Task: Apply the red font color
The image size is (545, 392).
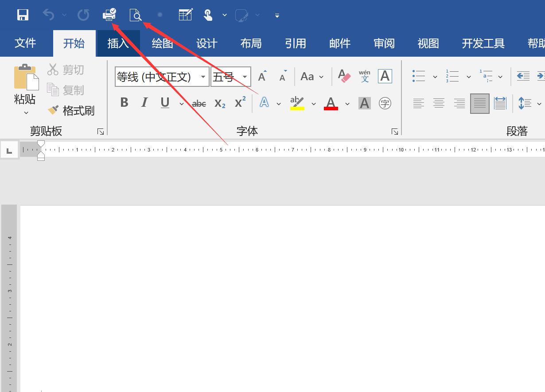Action: coord(331,103)
